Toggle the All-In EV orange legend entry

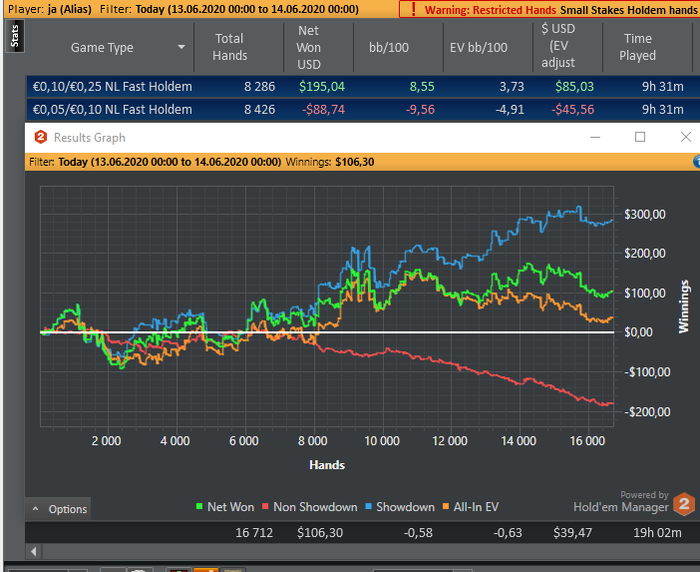471,507
